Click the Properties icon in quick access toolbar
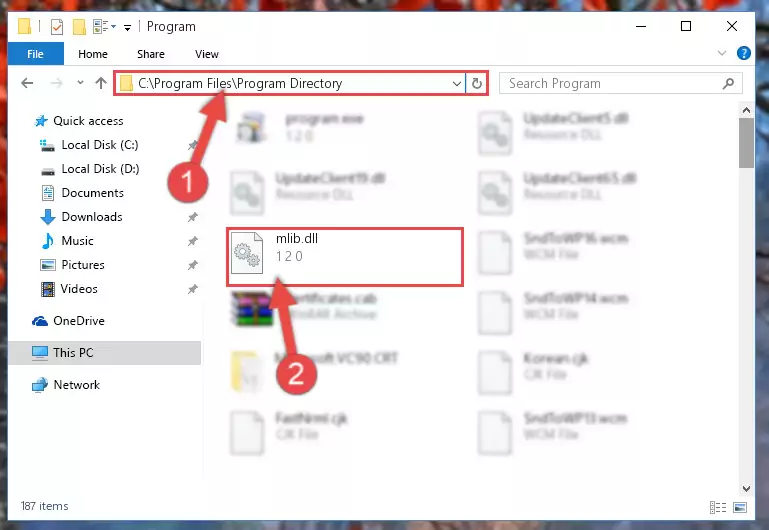This screenshot has width=769, height=530. coord(57,26)
